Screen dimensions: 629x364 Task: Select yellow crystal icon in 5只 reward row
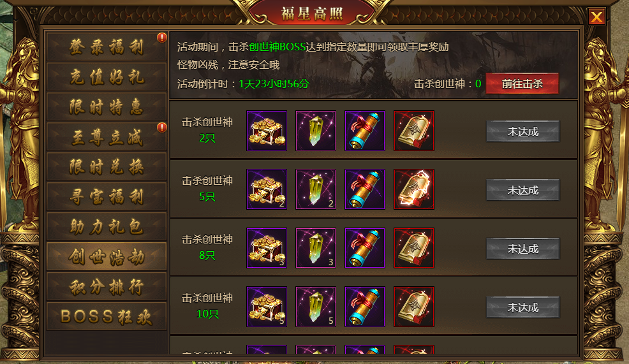(316, 189)
